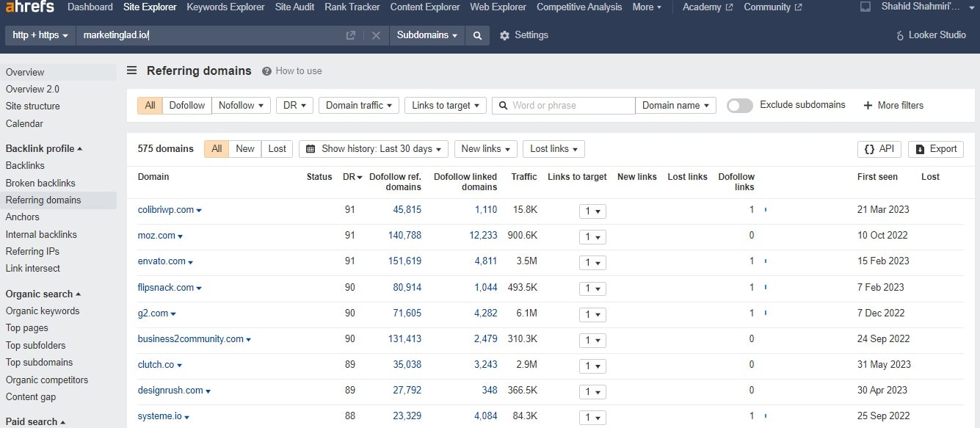This screenshot has width=980, height=428.
Task: Open the How to use help
Action: 292,71
